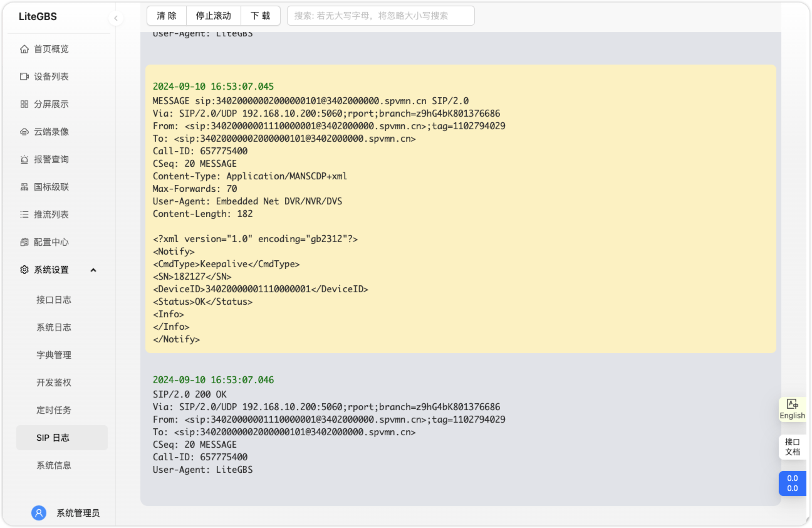This screenshot has height=528, width=812.
Task: Click the config icon beside 配置中心
Action: [x=24, y=242]
